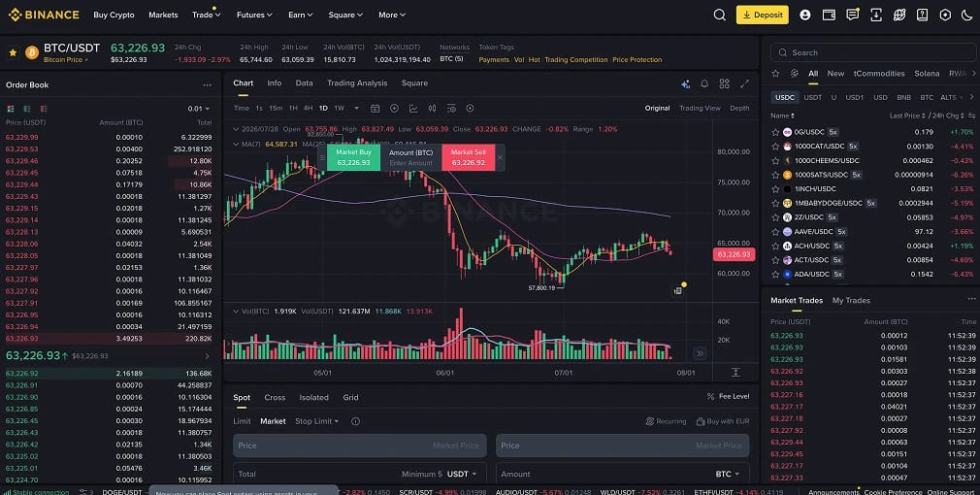
Task: Switch to the Trading Analysis tab
Action: [357, 83]
